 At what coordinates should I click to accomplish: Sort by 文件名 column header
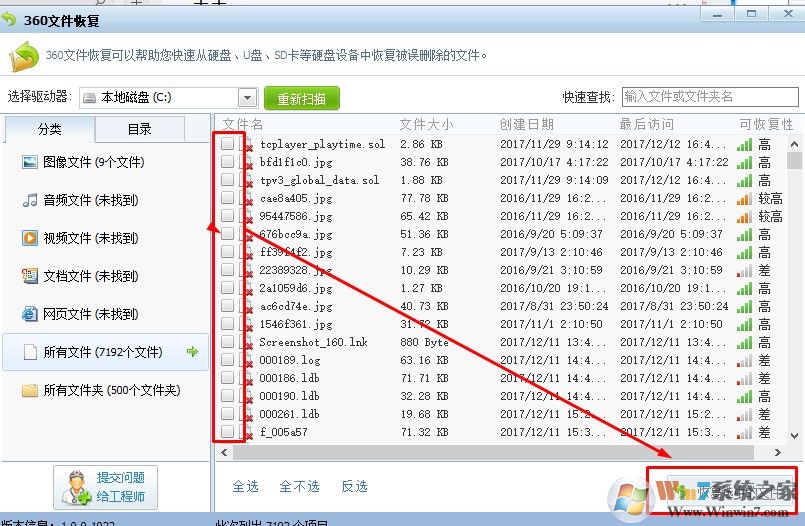(243, 124)
